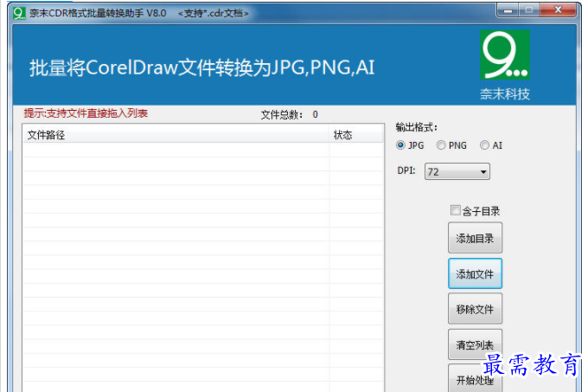
Task: Click the 添加目录 button
Action: click(475, 238)
